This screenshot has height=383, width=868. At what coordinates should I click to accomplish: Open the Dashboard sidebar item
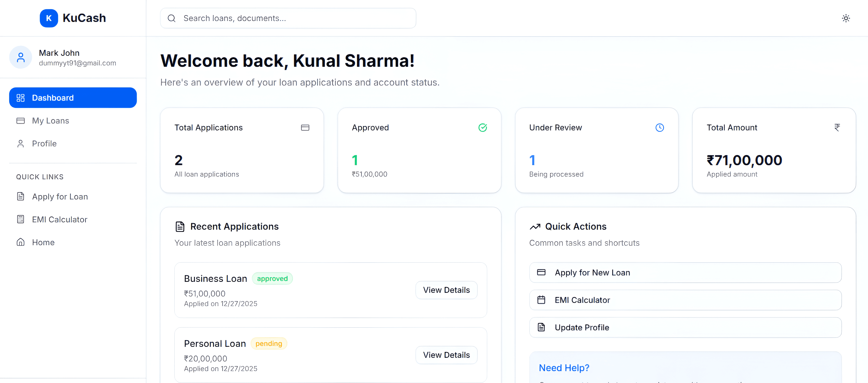(x=73, y=98)
